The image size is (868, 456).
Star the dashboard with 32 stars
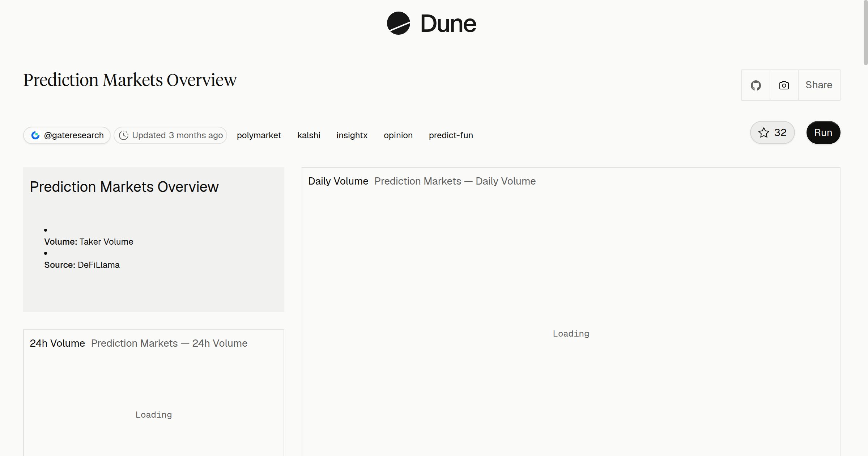click(772, 132)
